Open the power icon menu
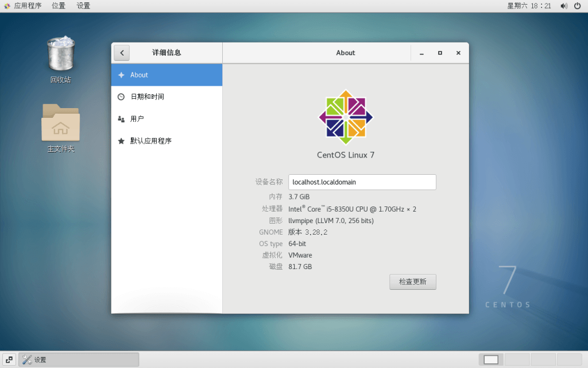The width and height of the screenshot is (588, 368). tap(578, 6)
